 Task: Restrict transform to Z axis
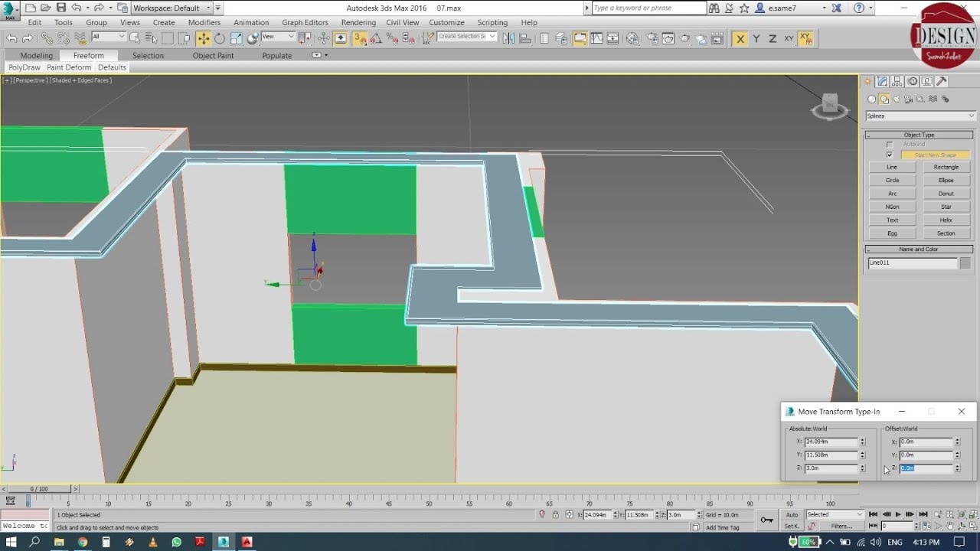[x=773, y=38]
